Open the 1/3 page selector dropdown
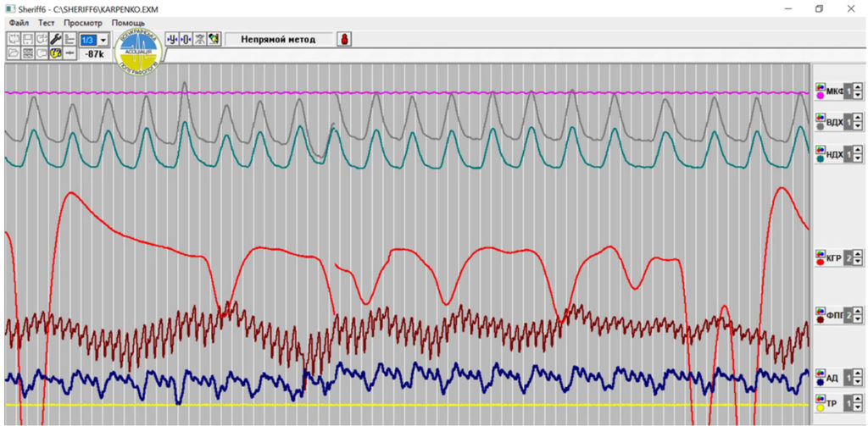The width and height of the screenshot is (868, 426). coord(103,40)
